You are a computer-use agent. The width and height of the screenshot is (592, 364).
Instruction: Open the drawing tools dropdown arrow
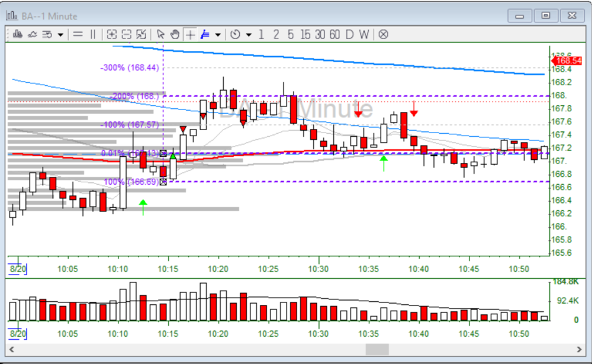(x=218, y=34)
